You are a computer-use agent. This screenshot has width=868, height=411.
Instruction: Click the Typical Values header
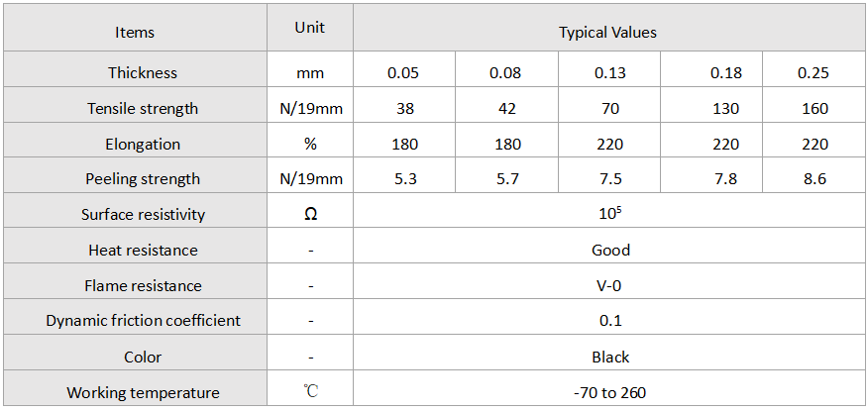tap(607, 33)
